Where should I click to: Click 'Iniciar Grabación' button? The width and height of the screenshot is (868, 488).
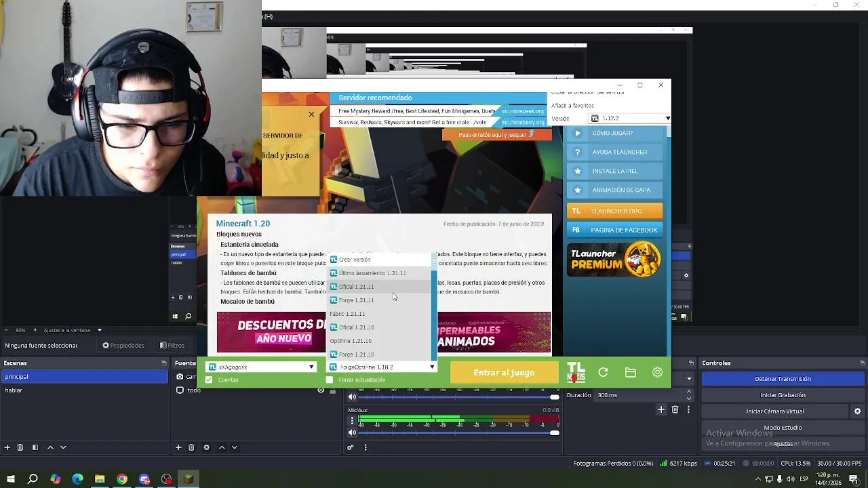click(x=783, y=395)
